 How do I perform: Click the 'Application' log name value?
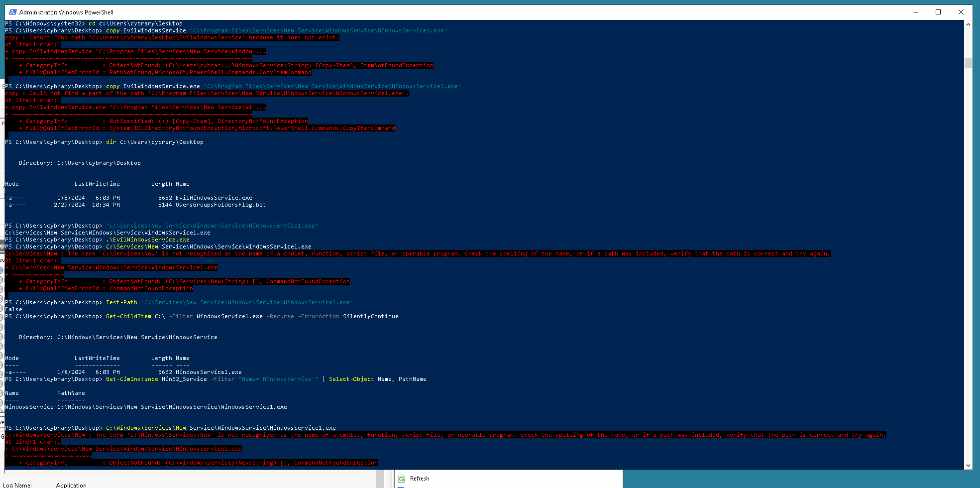[71, 485]
